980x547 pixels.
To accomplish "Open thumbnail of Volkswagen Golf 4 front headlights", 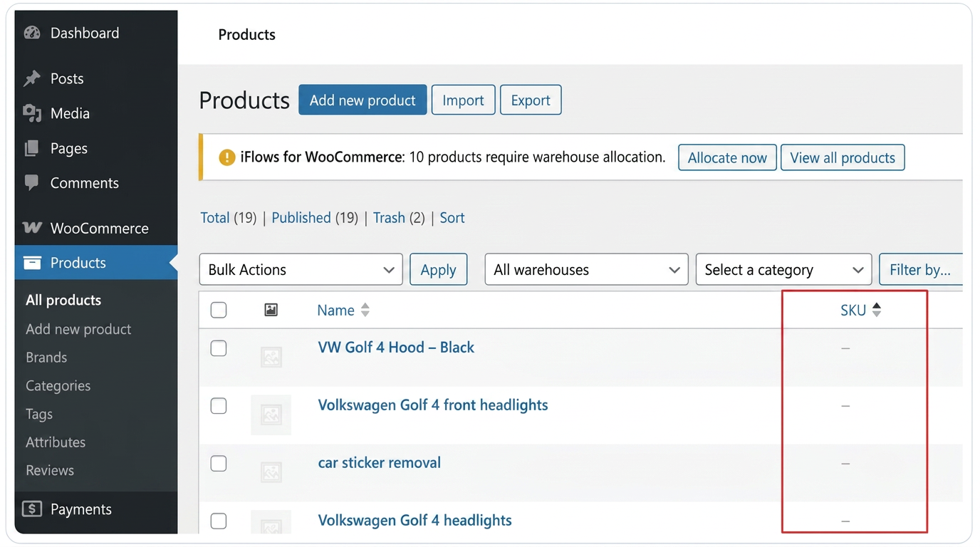I will click(x=271, y=415).
